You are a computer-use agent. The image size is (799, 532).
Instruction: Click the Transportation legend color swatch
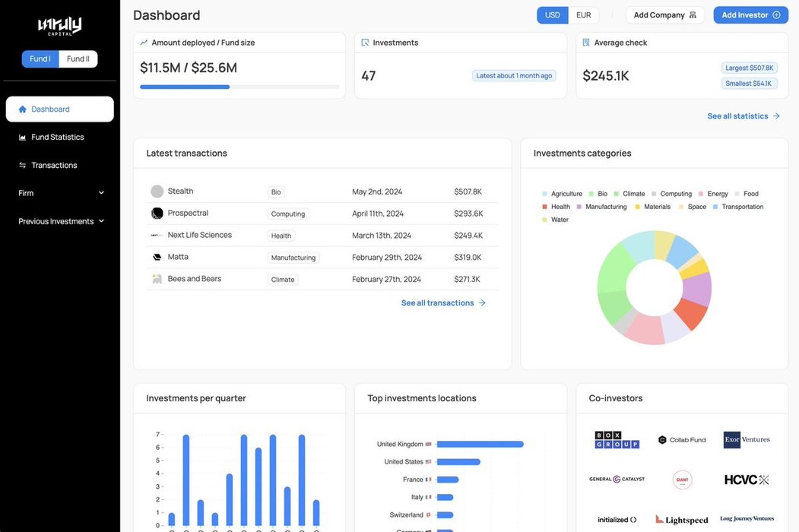(x=715, y=207)
